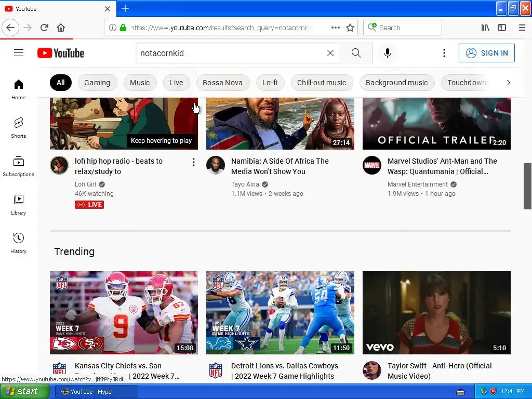Click the green padlock security icon

123,28
